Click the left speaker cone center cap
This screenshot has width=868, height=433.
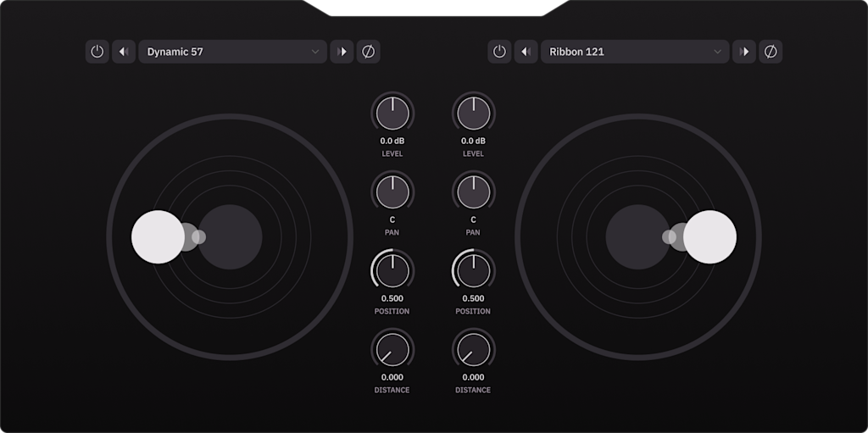coord(231,237)
